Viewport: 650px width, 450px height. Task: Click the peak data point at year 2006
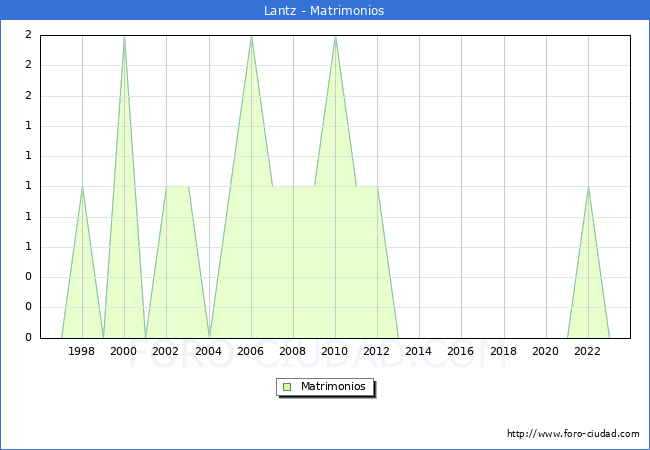pyautogui.click(x=251, y=35)
